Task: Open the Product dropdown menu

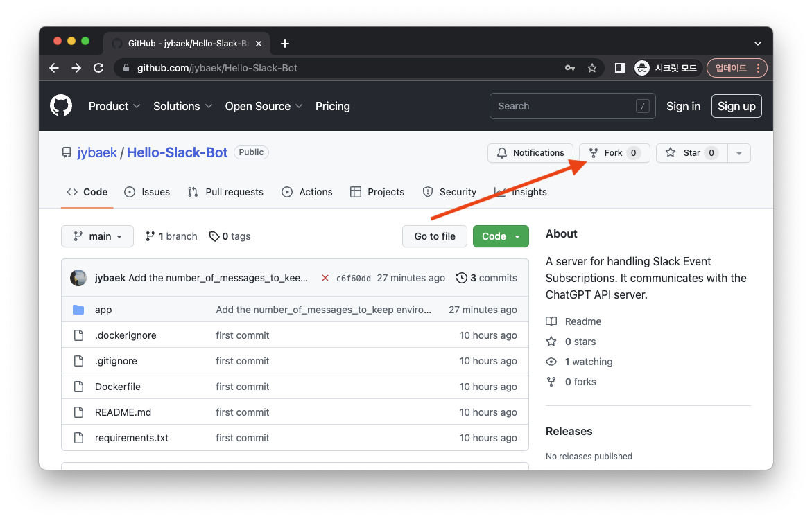Action: coord(114,106)
